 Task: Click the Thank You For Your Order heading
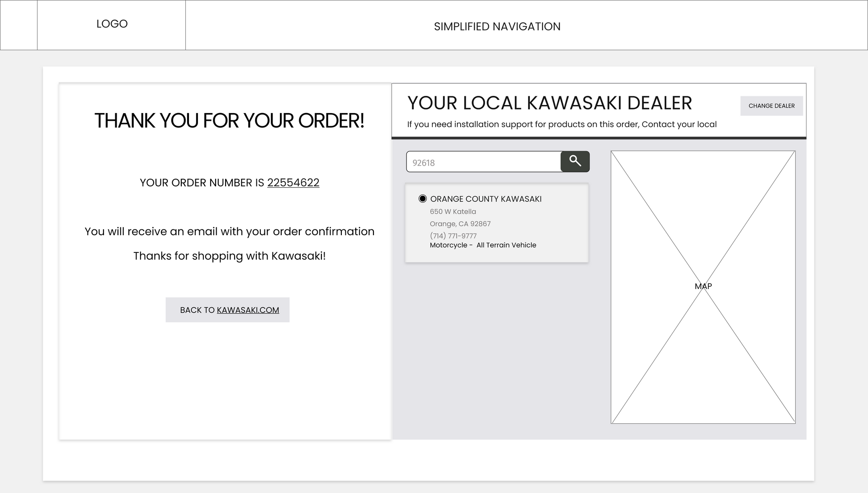(229, 121)
